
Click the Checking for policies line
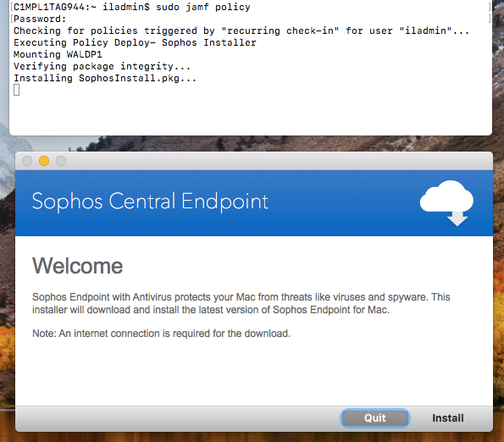[241, 30]
